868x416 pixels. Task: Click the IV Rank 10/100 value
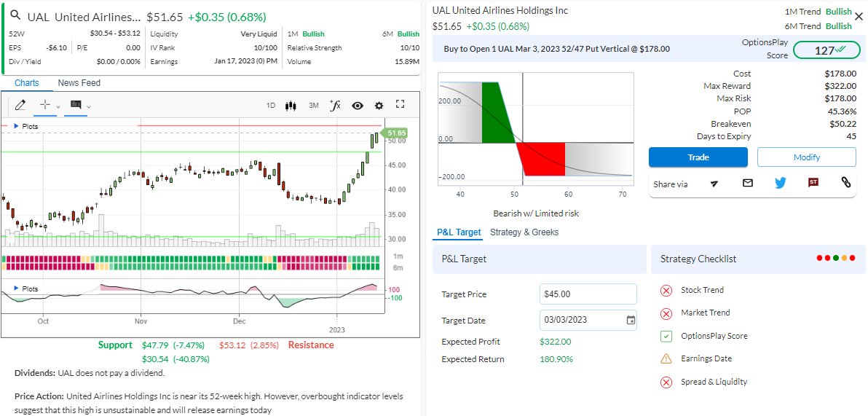coord(265,47)
